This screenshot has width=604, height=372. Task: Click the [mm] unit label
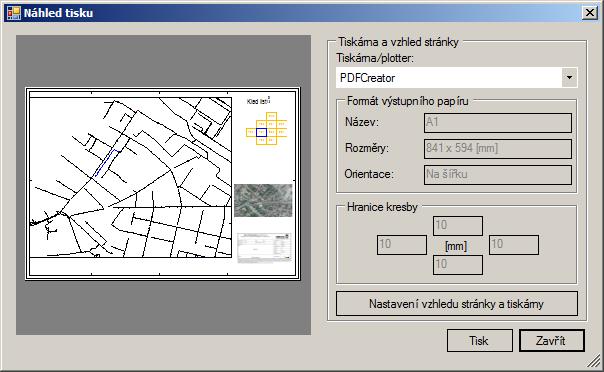[x=456, y=246]
